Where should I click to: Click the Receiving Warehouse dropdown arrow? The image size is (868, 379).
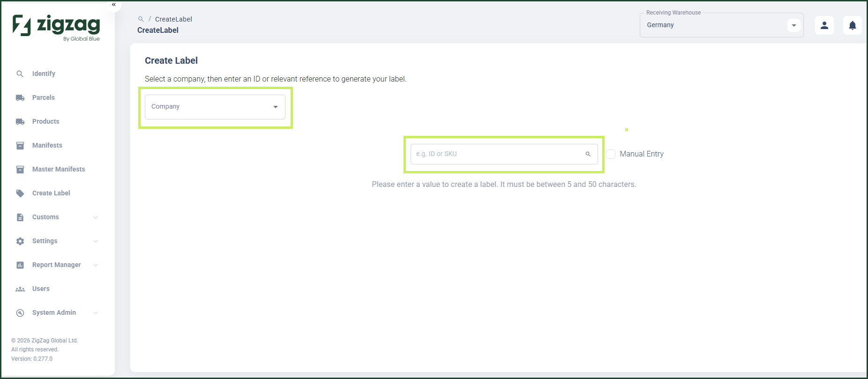794,25
